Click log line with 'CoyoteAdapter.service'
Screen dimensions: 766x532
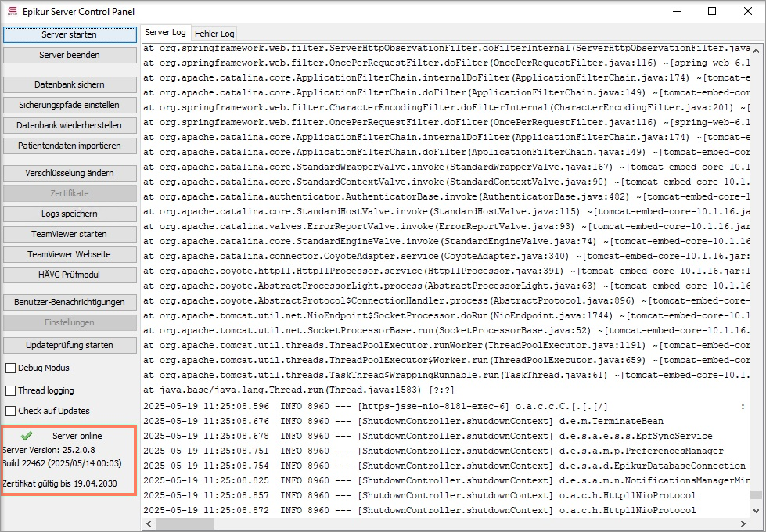447,256
